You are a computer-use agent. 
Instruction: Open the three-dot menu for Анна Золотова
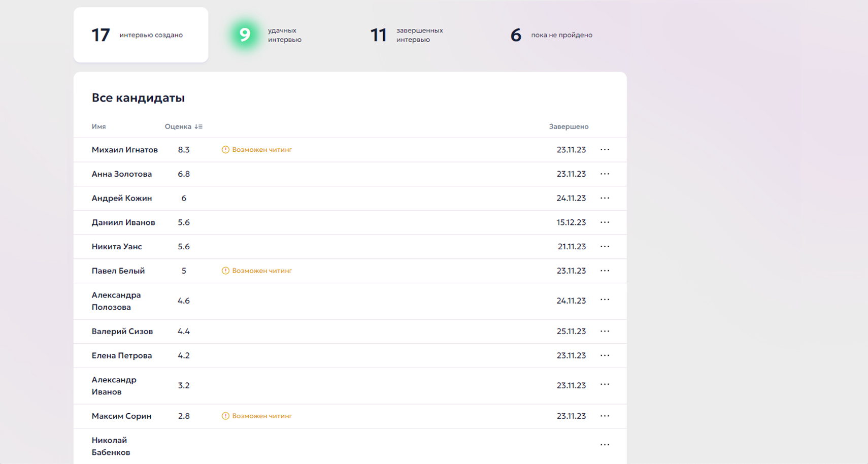pos(605,174)
